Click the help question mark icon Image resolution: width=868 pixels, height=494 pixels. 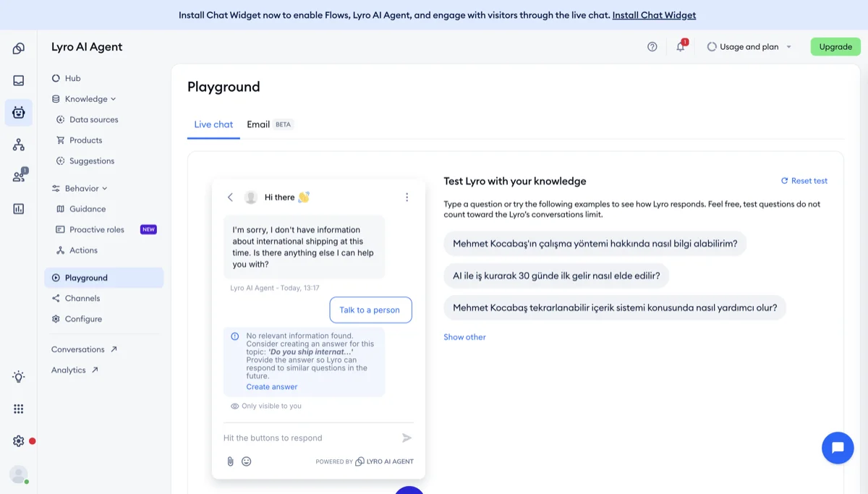tap(652, 47)
